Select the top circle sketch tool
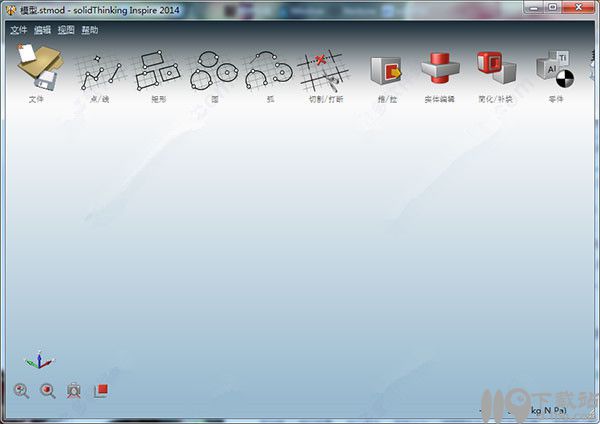The image size is (600, 424). pyautogui.click(x=207, y=58)
